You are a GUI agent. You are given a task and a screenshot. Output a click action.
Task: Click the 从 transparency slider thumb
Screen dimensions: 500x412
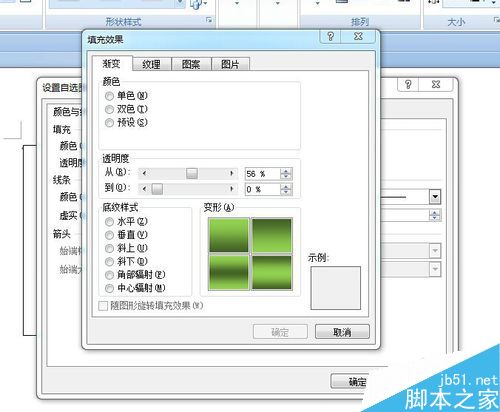(x=192, y=173)
